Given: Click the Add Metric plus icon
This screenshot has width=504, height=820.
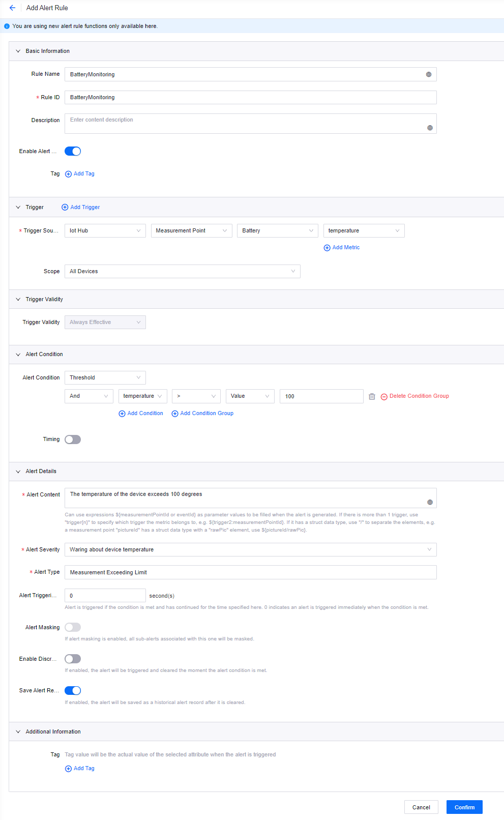Looking at the screenshot, I should coord(327,248).
